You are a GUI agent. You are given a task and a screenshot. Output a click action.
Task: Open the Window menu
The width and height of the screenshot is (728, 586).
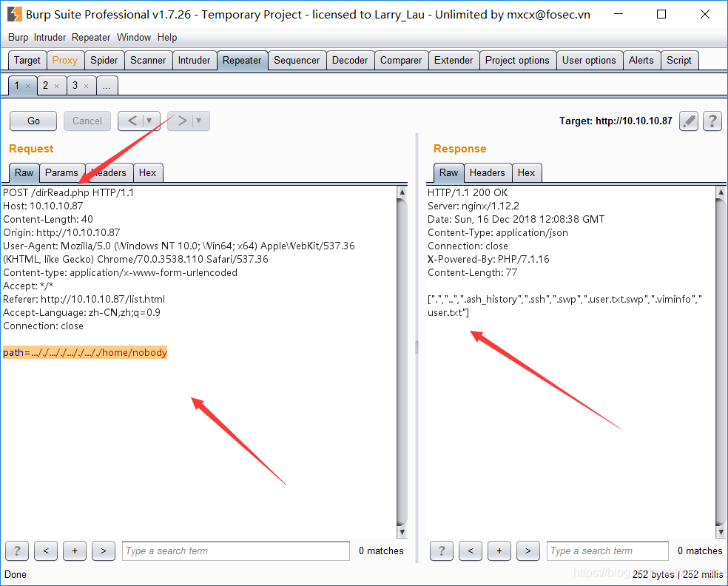134,38
